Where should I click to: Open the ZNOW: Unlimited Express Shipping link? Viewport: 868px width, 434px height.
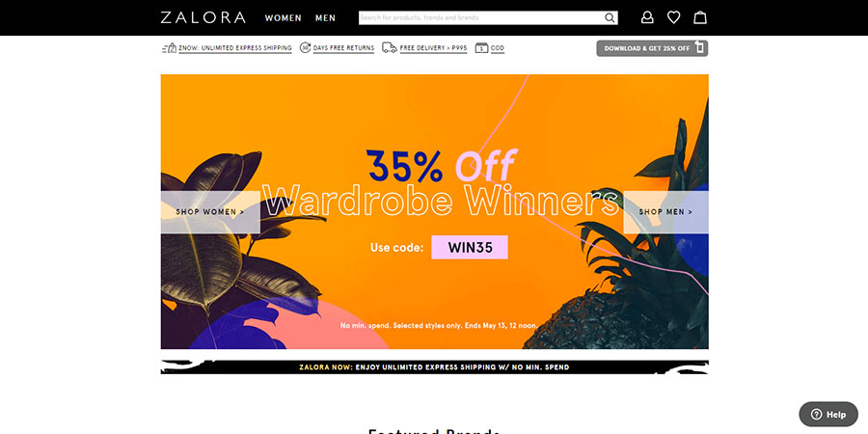[234, 48]
